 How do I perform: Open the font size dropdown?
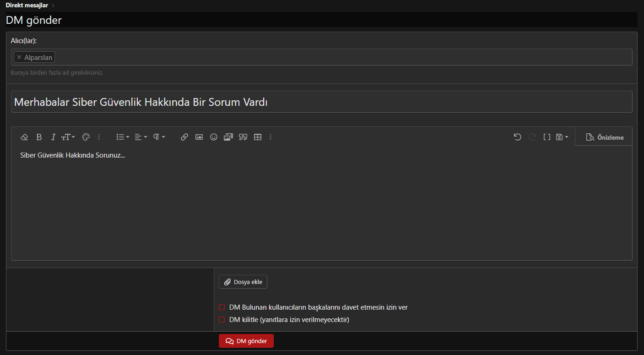pos(68,137)
